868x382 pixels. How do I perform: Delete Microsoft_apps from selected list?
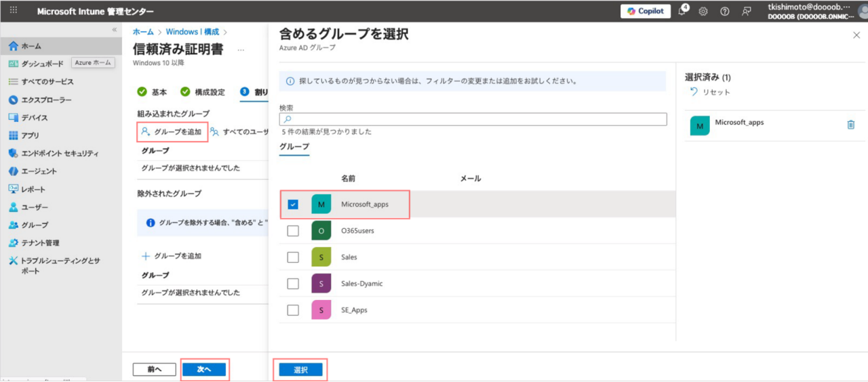(x=851, y=125)
